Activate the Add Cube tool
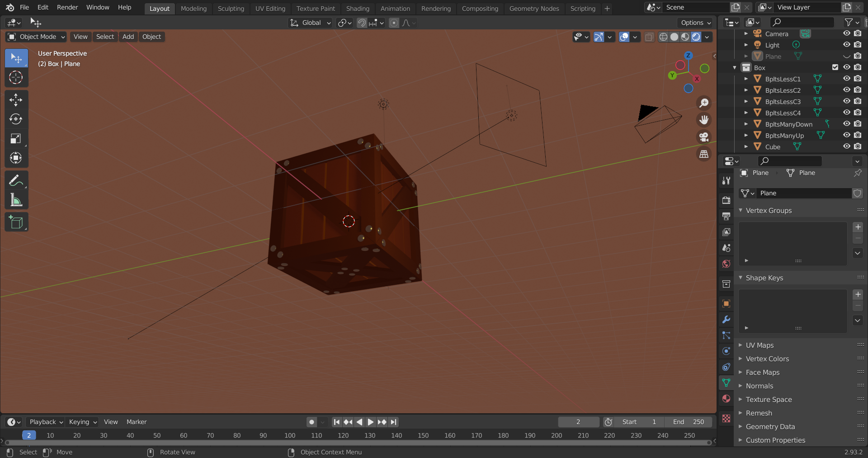 [x=16, y=222]
